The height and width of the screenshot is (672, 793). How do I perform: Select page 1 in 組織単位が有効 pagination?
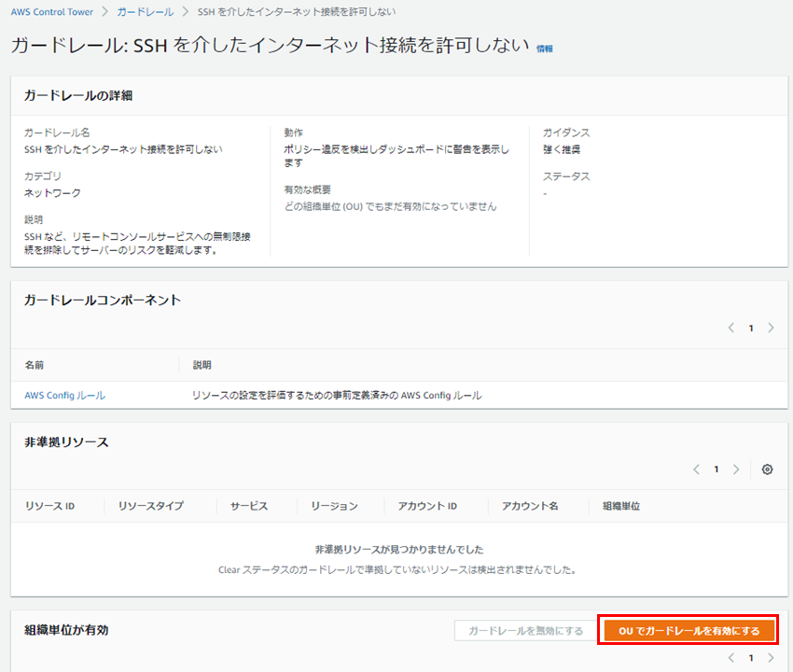[751, 658]
